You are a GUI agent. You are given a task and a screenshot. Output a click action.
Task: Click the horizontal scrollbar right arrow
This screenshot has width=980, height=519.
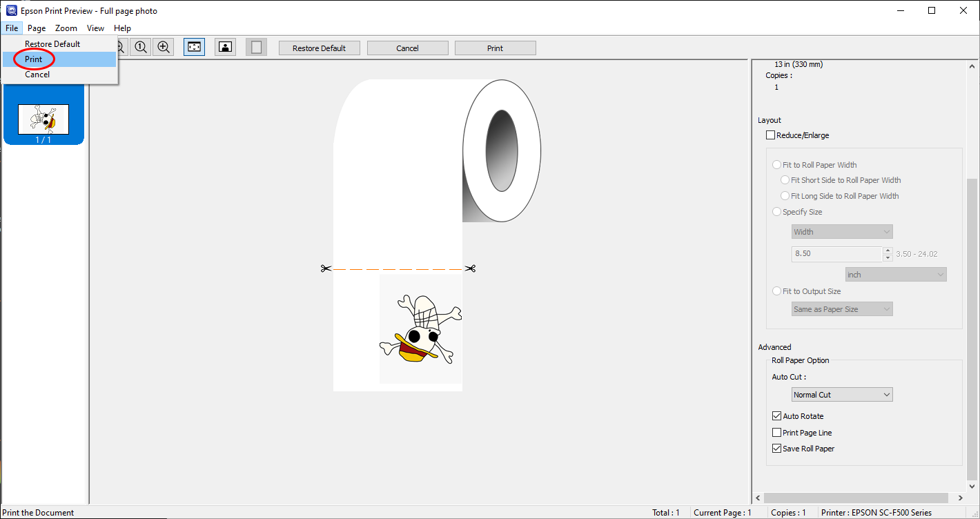[961, 498]
